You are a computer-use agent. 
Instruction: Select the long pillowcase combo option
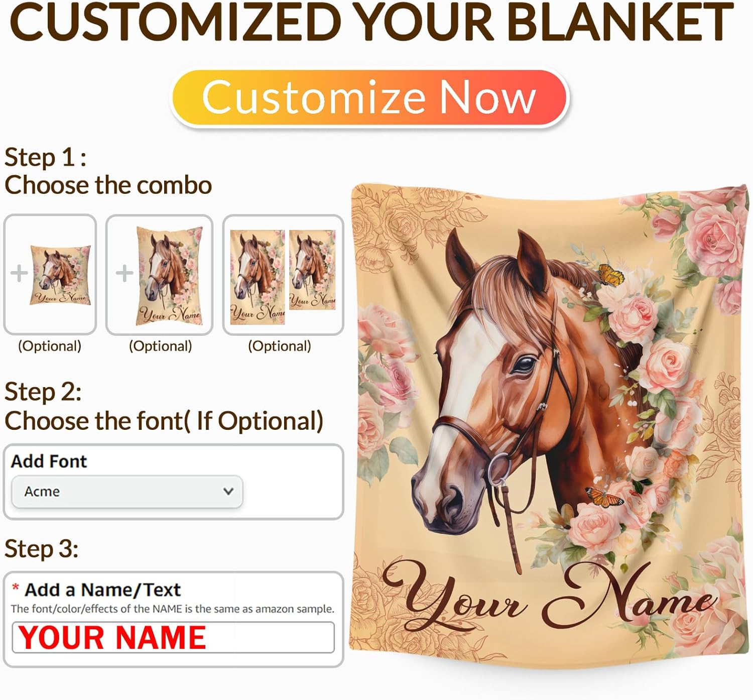pyautogui.click(x=160, y=274)
